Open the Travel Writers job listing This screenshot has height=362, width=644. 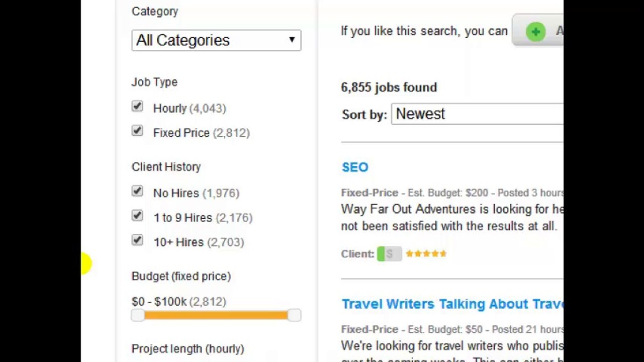point(452,304)
